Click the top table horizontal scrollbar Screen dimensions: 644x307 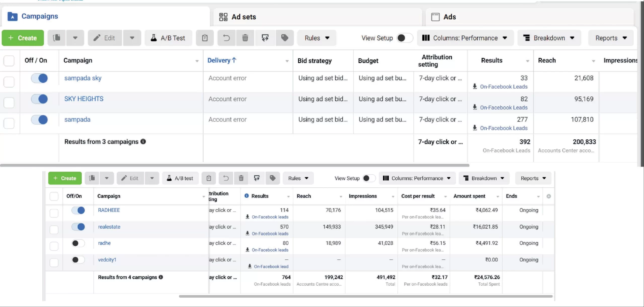pyautogui.click(x=234, y=165)
